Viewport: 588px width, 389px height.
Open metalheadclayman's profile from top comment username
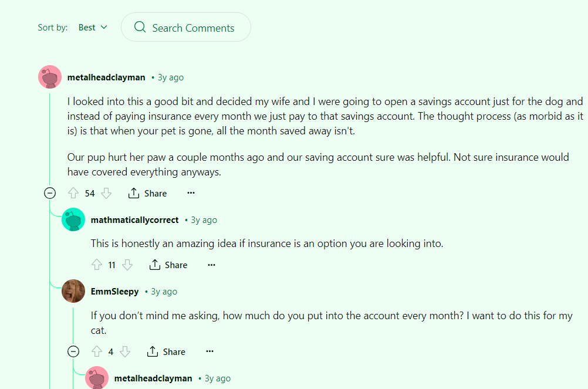(106, 77)
